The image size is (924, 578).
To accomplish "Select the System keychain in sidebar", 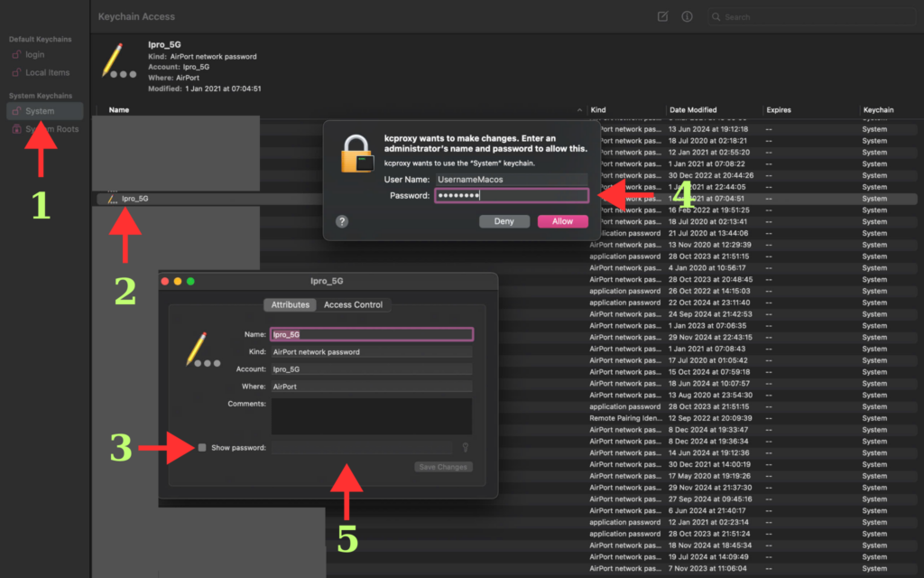I will (45, 111).
